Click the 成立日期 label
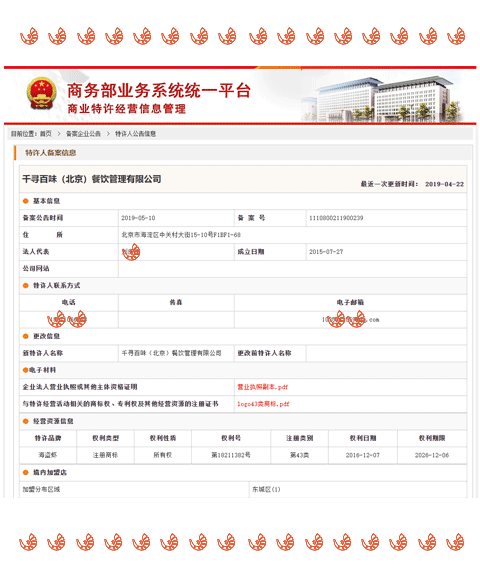The width and height of the screenshot is (480, 580). click(251, 252)
